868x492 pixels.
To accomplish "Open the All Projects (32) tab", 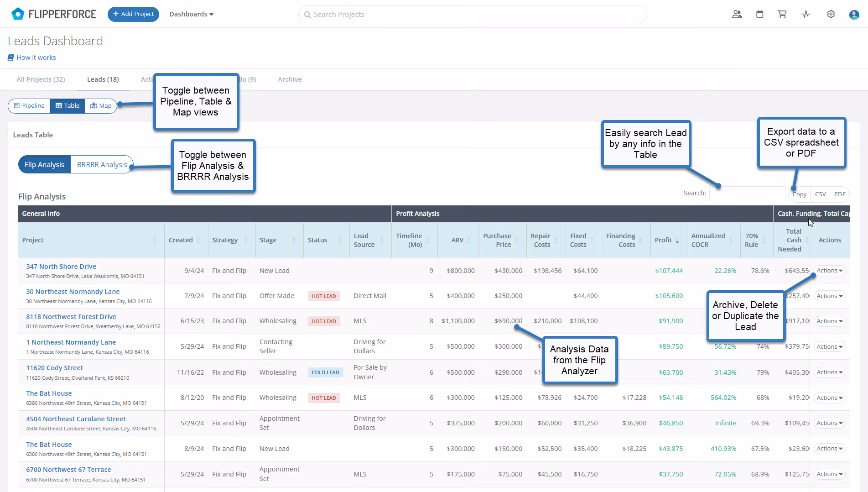I will tap(41, 79).
